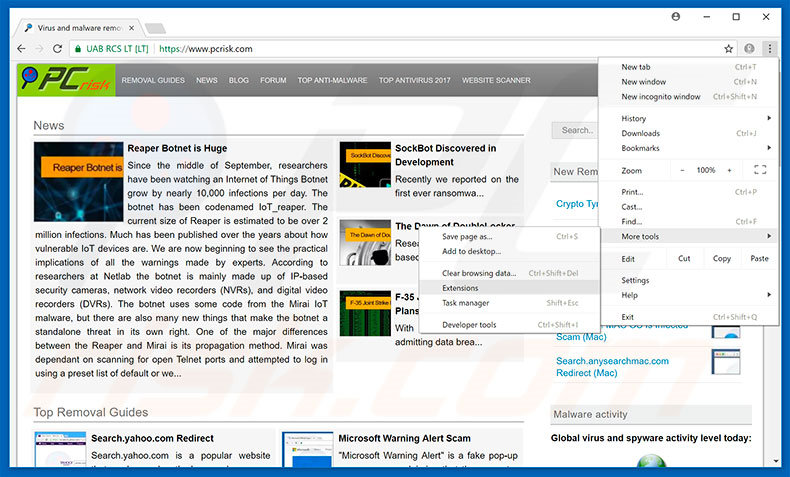Click the Search.anysearchmac.com thumbnail image
Screen dimensions: 790x477
(x=726, y=362)
